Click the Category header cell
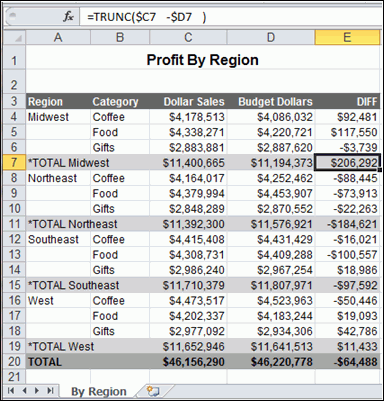The image size is (384, 401). [120, 101]
